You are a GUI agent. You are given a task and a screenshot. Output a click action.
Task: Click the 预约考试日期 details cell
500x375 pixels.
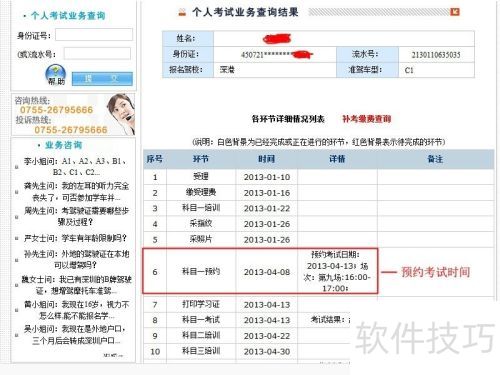point(337,271)
